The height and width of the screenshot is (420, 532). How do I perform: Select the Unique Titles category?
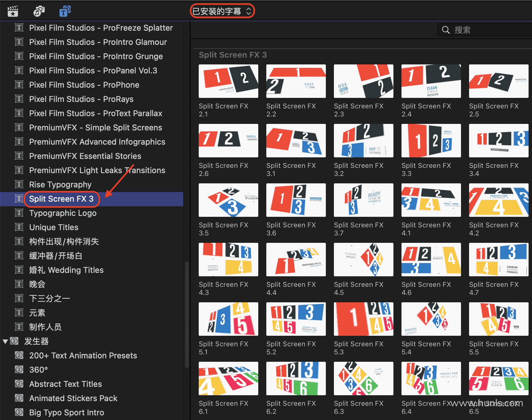54,227
